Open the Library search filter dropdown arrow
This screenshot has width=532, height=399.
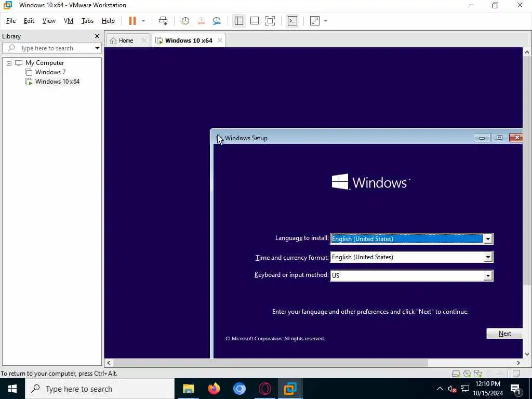click(x=97, y=48)
